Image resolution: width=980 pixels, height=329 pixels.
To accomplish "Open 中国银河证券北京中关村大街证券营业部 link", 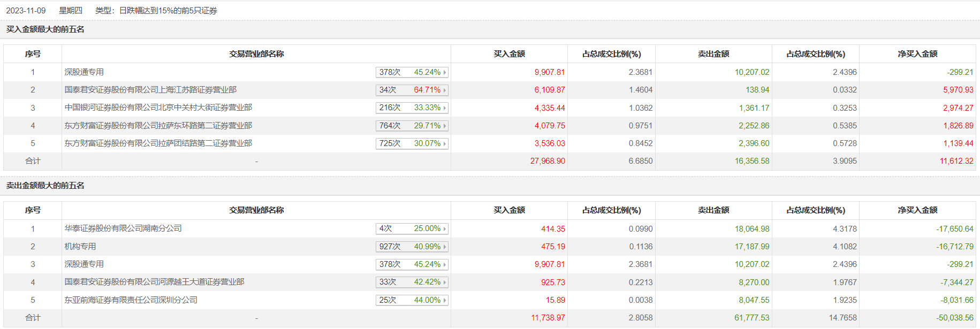I will [158, 108].
